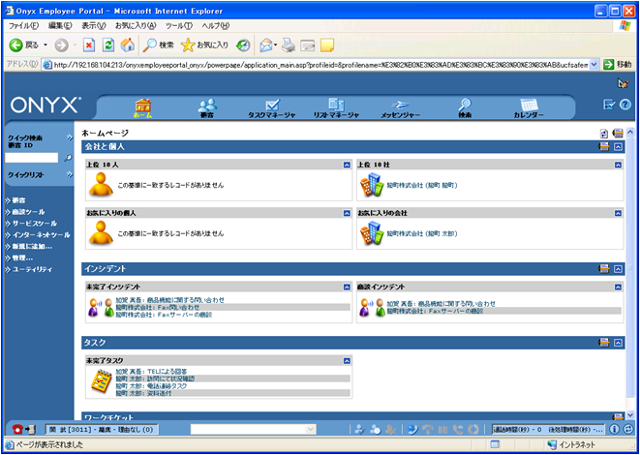Click the IE Mail button
The width and height of the screenshot is (640, 455).
pyautogui.click(x=266, y=45)
